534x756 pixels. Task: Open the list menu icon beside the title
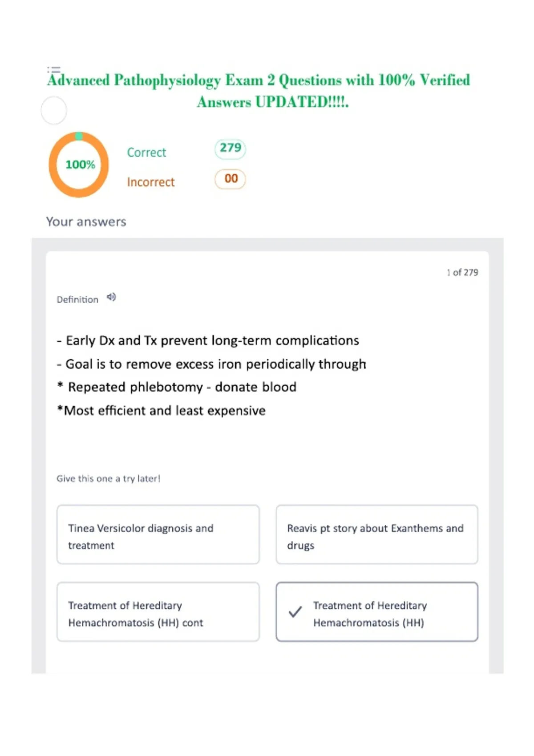pos(54,70)
